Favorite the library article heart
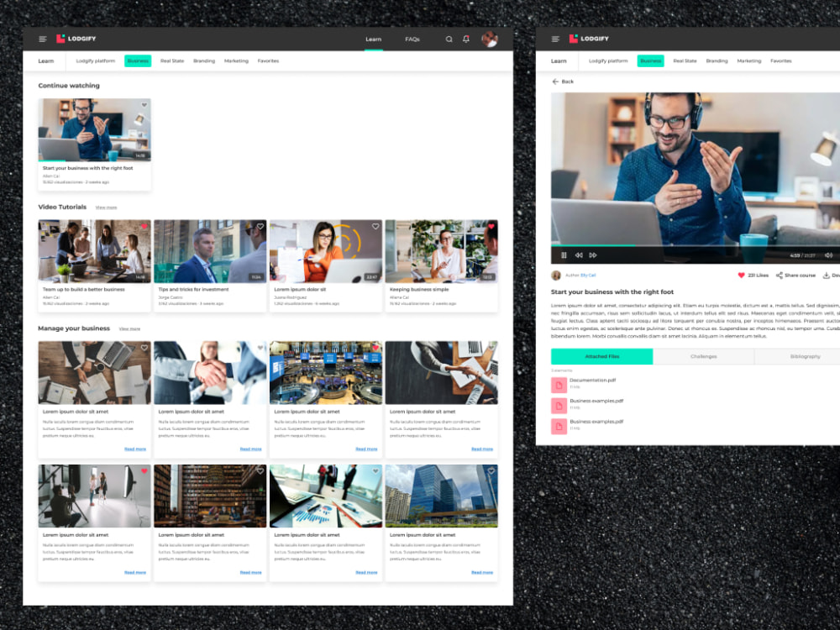The image size is (840, 630). [x=260, y=471]
